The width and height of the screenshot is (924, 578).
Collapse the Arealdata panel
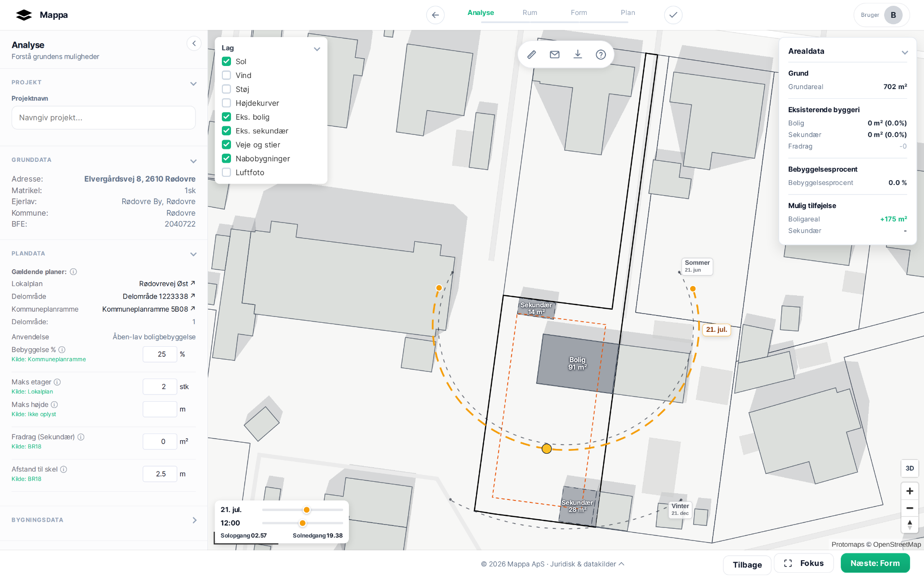pos(905,53)
